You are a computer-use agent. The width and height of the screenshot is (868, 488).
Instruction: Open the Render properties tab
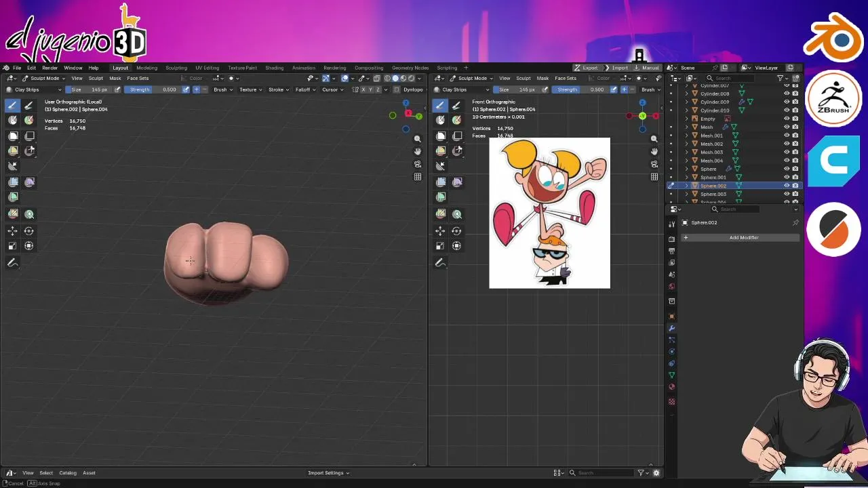[x=672, y=239]
